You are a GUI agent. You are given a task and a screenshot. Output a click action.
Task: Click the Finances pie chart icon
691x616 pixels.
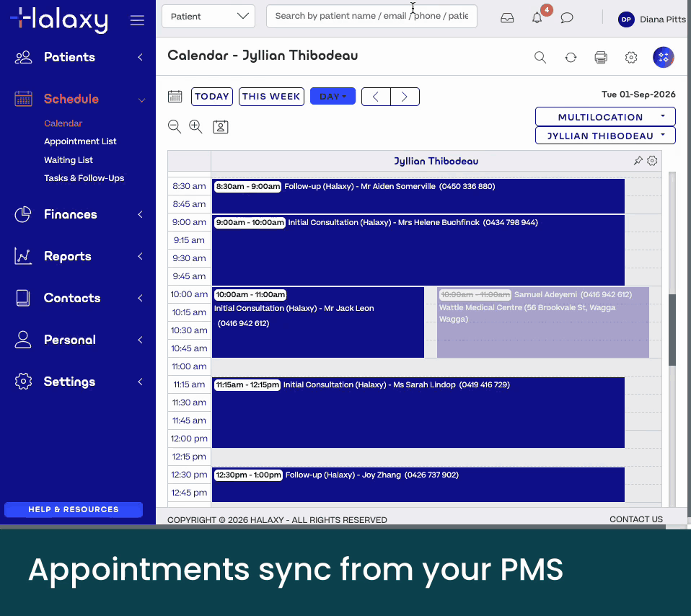click(23, 214)
